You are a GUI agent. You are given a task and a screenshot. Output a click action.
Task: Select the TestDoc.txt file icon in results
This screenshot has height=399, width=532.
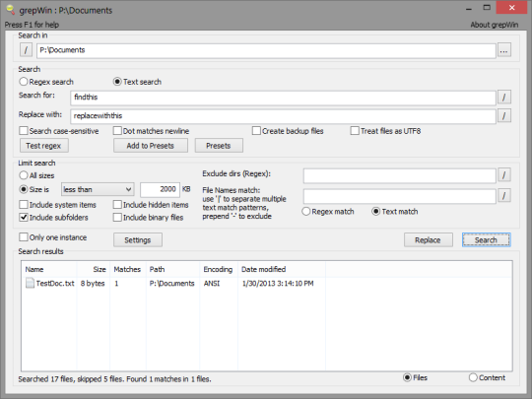click(x=30, y=283)
